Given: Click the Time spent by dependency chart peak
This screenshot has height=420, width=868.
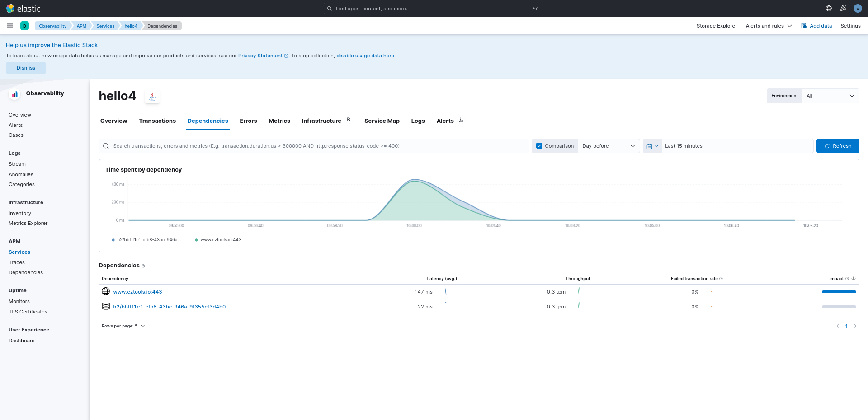Looking at the screenshot, I should click(x=415, y=181).
